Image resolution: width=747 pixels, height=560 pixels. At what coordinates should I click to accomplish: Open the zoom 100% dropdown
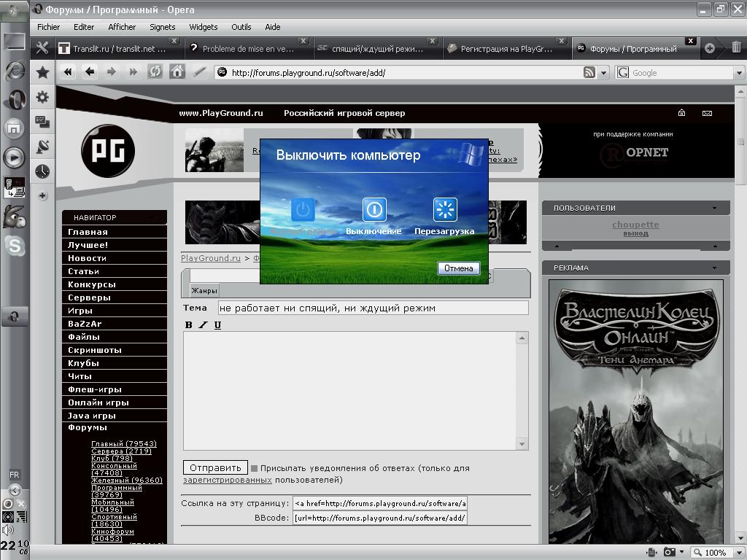[739, 553]
